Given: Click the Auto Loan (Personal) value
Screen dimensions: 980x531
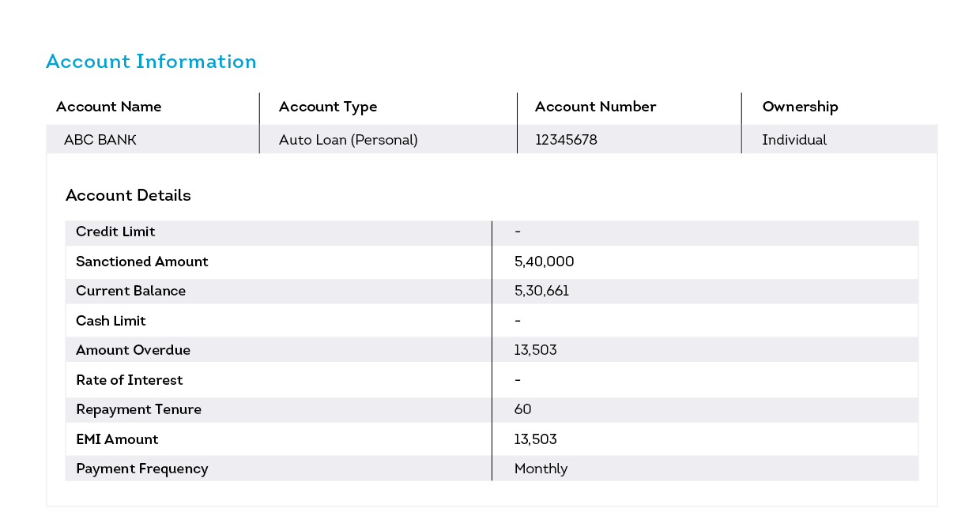Looking at the screenshot, I should [348, 140].
